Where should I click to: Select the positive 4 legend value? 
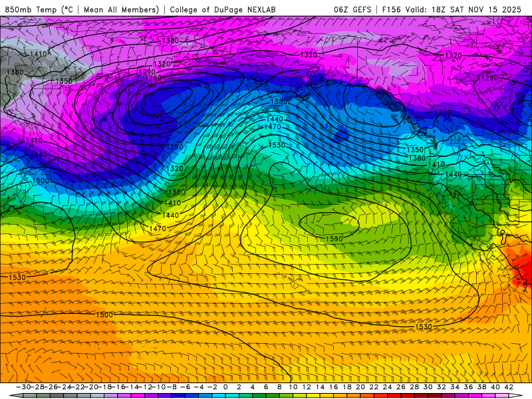coord(253,387)
